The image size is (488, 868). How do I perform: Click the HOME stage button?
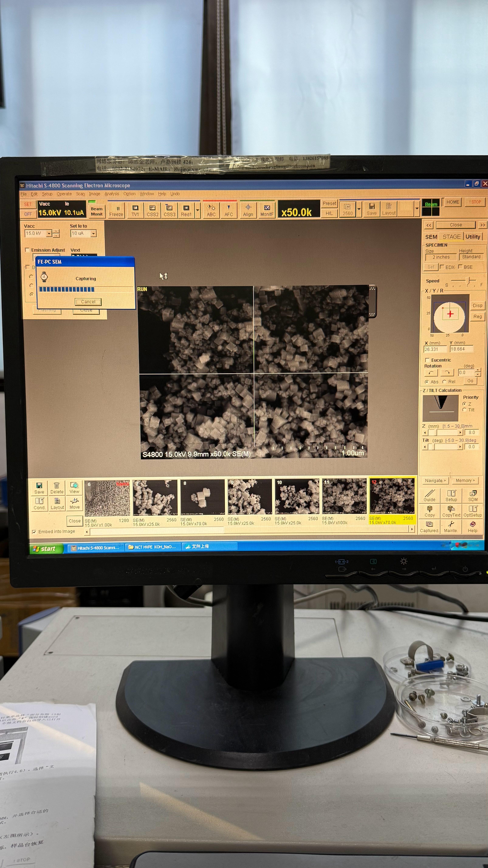(x=453, y=202)
